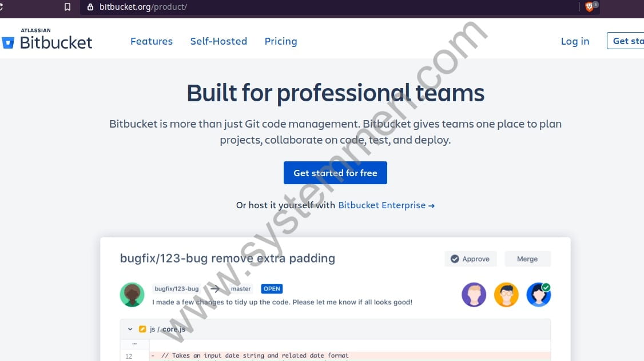This screenshot has width=644, height=361.
Task: Click the OPEN status badge
Action: [272, 289]
